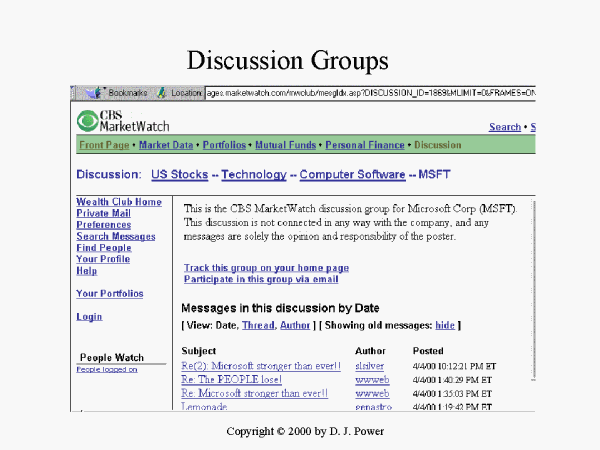Click posted time 4/4/00 1:40:29 PM ET
The width and height of the screenshot is (600, 450).
click(x=452, y=380)
